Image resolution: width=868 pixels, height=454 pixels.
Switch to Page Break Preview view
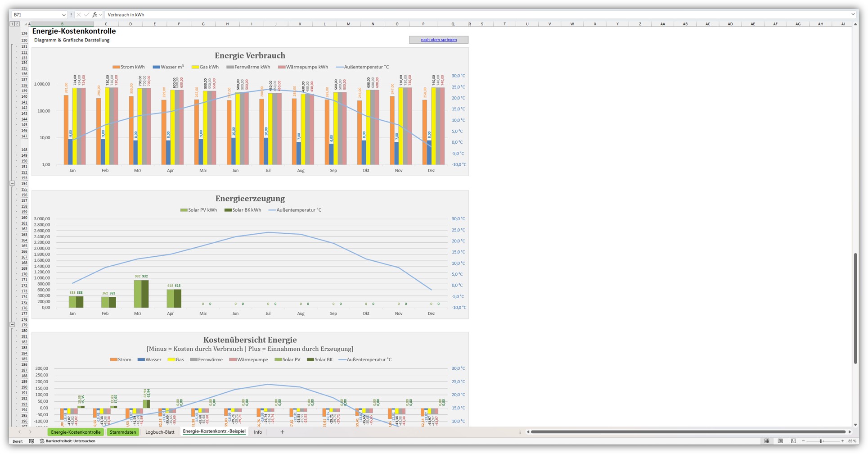[x=793, y=441]
